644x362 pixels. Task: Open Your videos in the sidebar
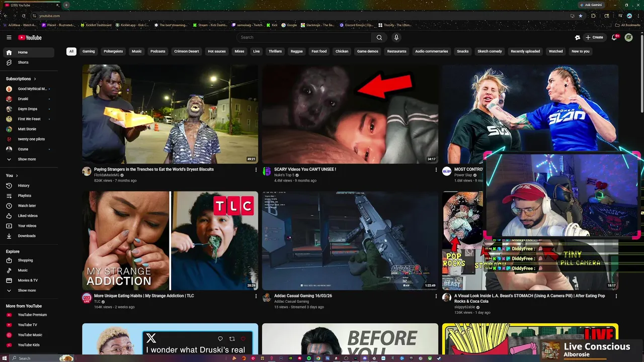point(28,226)
